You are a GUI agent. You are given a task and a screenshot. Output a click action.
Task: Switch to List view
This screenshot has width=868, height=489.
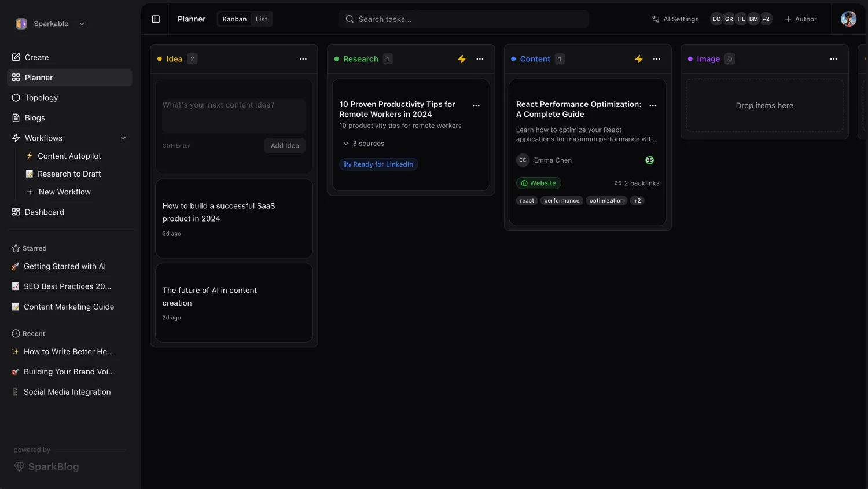(262, 19)
